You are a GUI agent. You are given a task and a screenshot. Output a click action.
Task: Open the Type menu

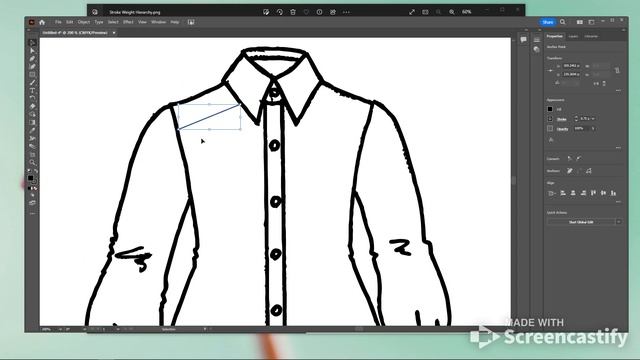point(99,22)
